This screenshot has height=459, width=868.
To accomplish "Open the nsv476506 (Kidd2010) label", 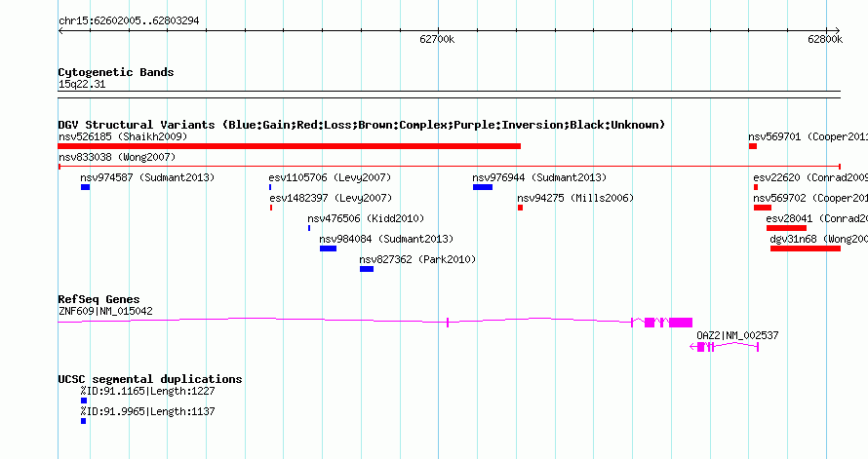I will pyautogui.click(x=366, y=218).
